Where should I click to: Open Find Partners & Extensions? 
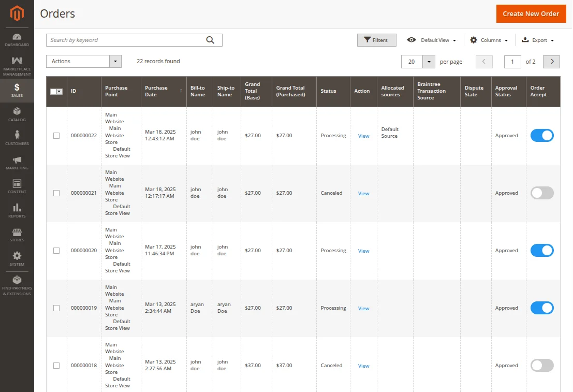point(17,286)
